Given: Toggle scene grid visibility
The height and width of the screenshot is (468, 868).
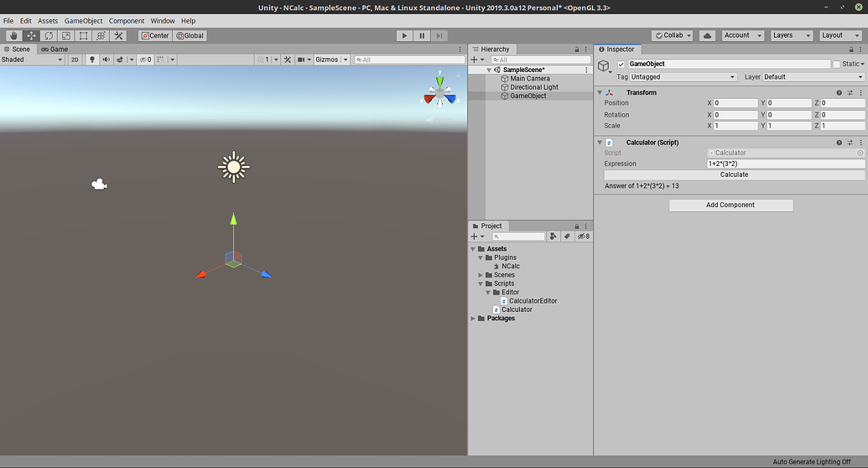Looking at the screenshot, I should tap(160, 60).
